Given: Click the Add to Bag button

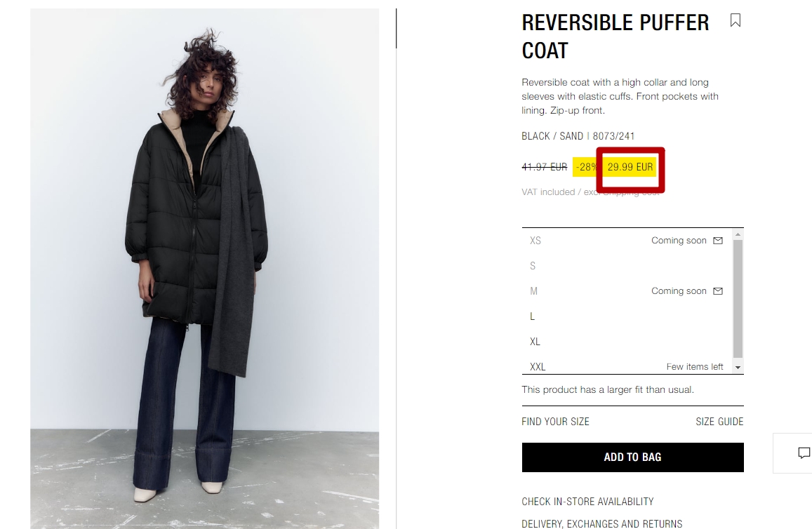Looking at the screenshot, I should pos(633,457).
